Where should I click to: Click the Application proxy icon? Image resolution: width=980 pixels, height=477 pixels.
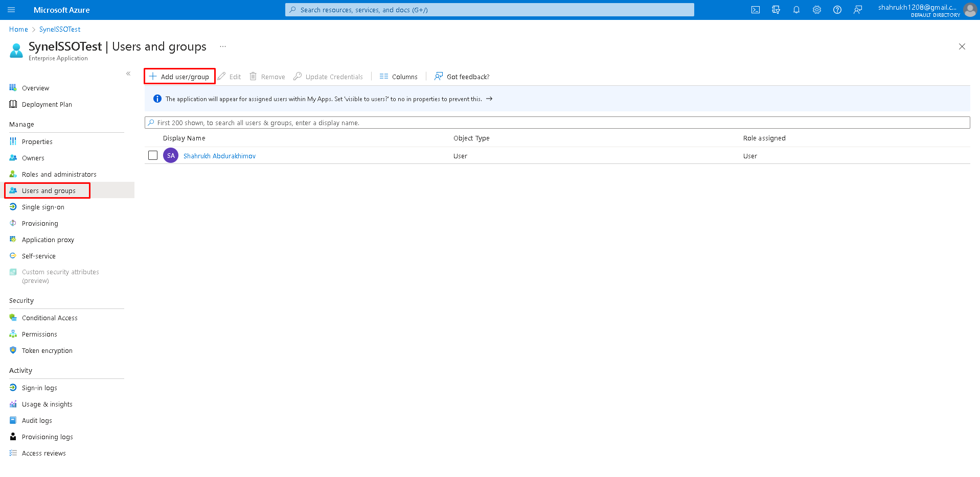[x=13, y=240]
